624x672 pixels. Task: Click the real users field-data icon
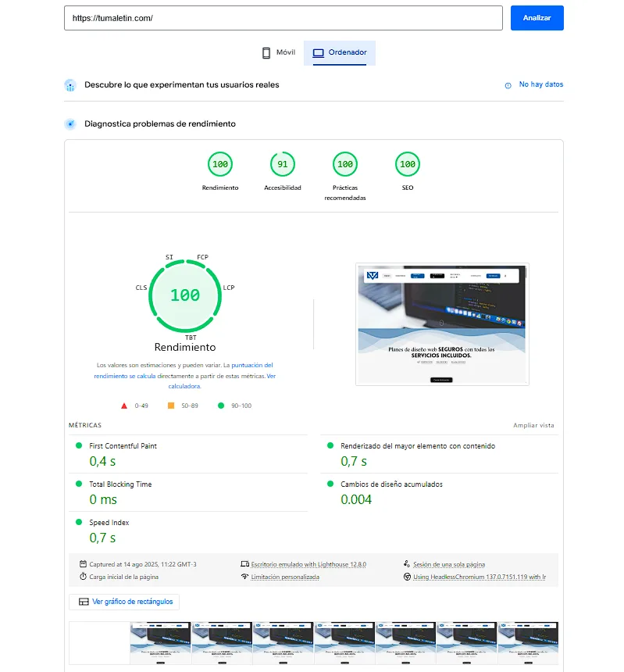click(70, 85)
